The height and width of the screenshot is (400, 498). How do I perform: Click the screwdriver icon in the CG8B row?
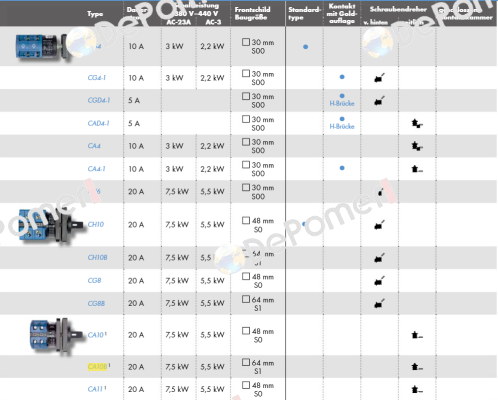coord(379,303)
